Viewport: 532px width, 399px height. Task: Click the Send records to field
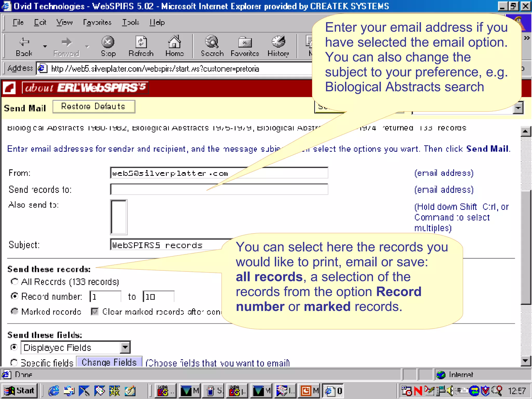(x=219, y=189)
